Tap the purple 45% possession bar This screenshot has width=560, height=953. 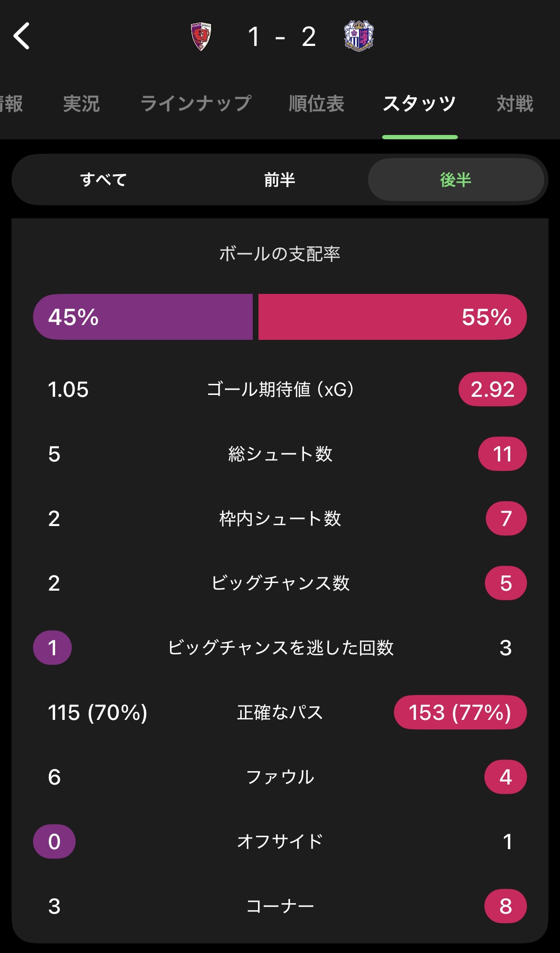coord(143,317)
